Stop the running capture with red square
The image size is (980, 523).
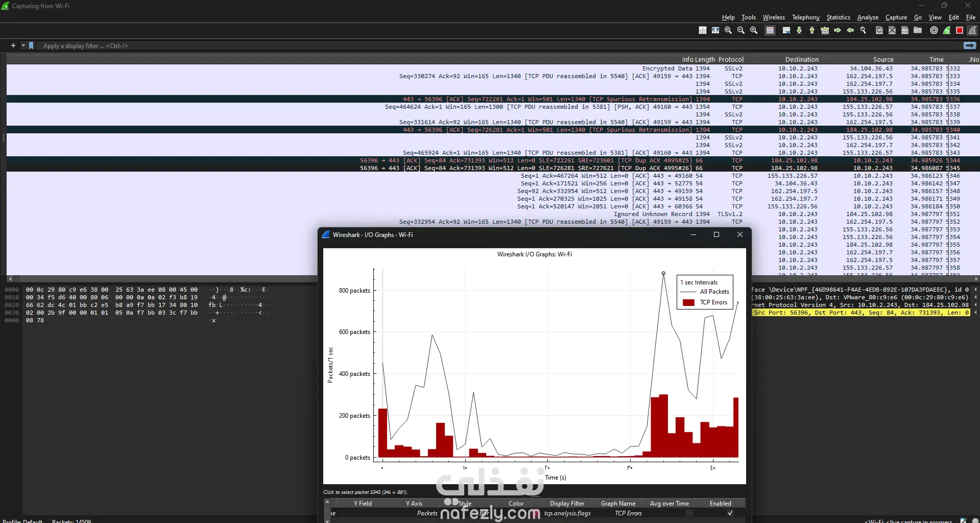(x=960, y=30)
